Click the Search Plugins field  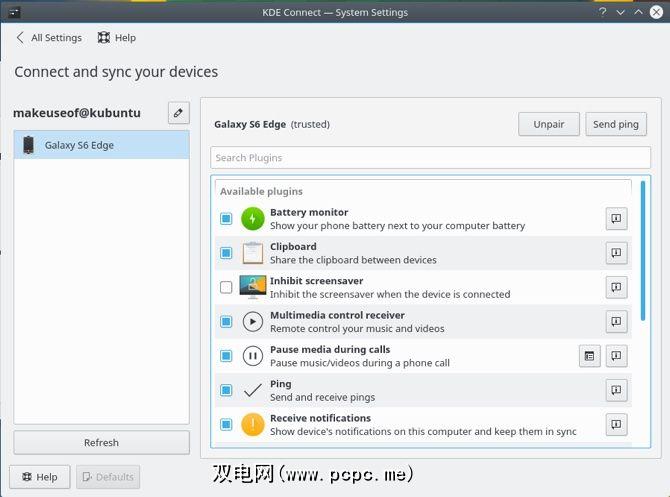pyautogui.click(x=430, y=158)
